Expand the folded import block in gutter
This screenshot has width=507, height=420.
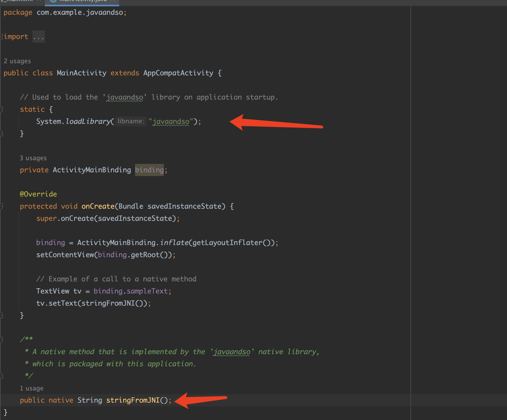pyautogui.click(x=1, y=37)
